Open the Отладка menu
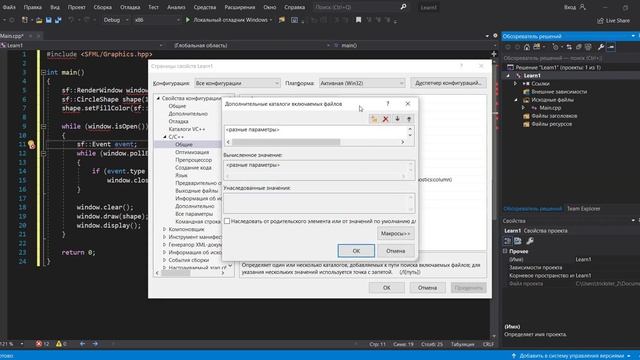Viewport: 640px width, 360px height. pos(130,7)
